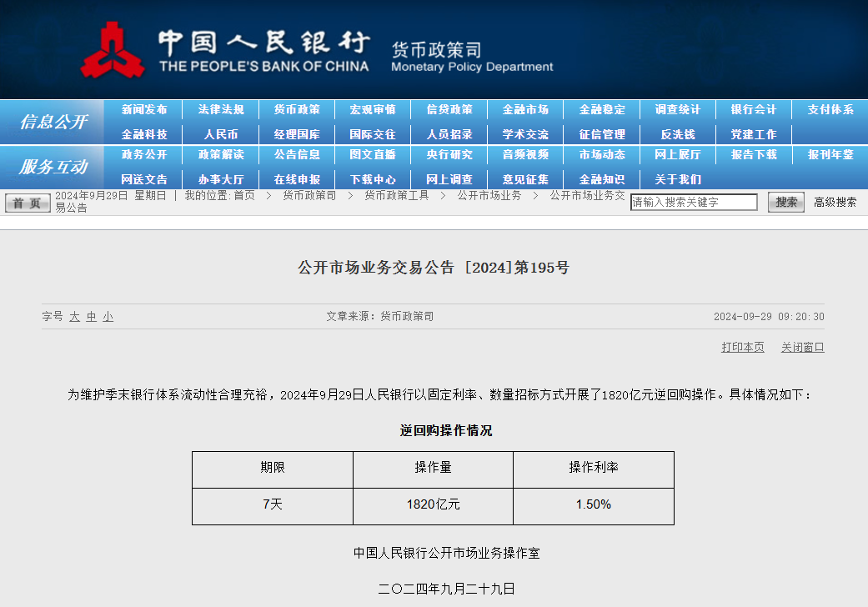Viewport: 868px width, 607px height.
Task: Select 反洗钱 in the navigation bar
Action: tap(678, 134)
